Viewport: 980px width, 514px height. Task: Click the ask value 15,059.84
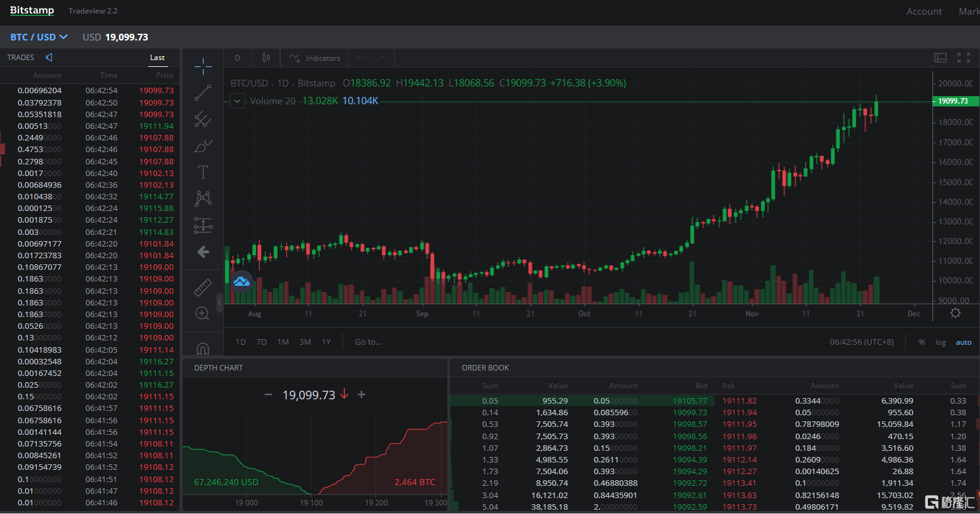point(895,424)
